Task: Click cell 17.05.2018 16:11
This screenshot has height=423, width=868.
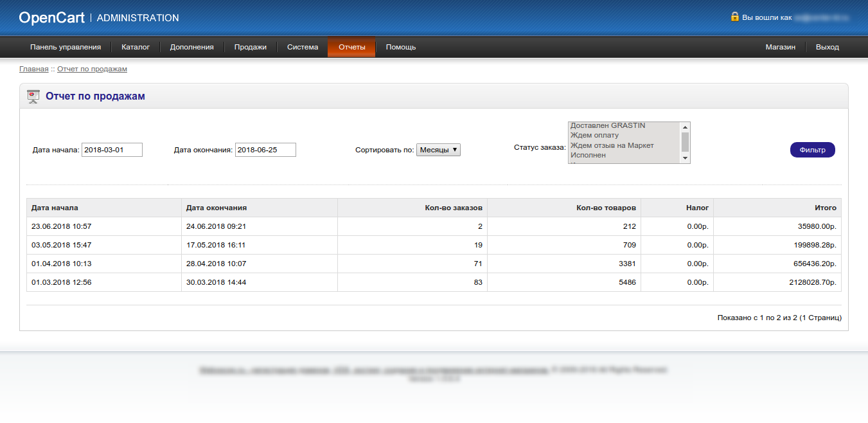Action: [260, 245]
